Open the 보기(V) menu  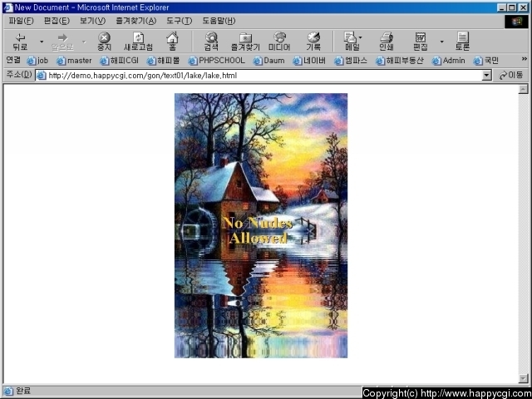(92, 21)
